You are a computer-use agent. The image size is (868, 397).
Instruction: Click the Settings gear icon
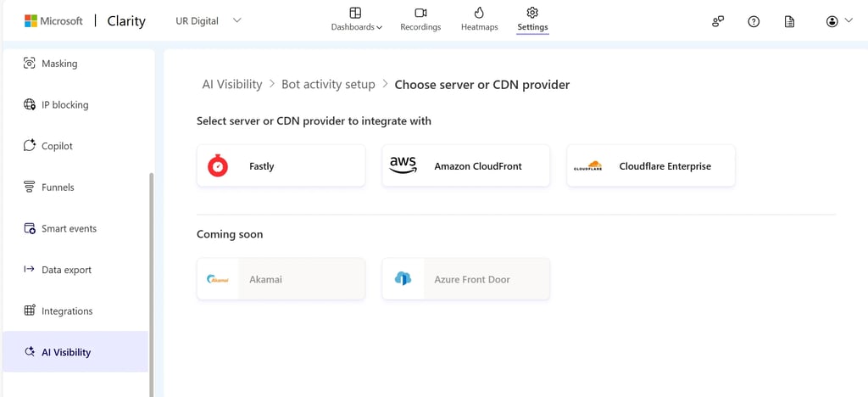click(532, 12)
